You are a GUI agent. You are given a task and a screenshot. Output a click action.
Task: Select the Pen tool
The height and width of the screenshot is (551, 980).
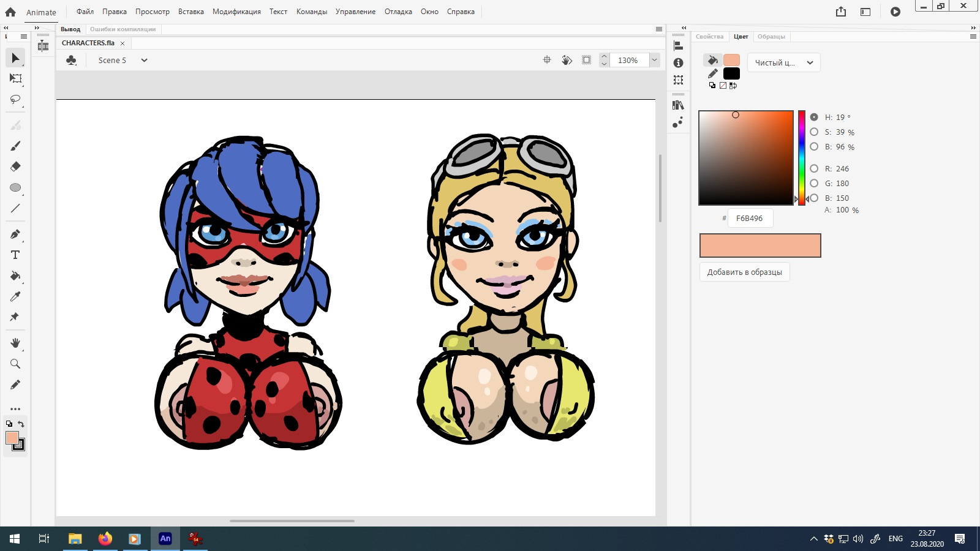point(15,234)
